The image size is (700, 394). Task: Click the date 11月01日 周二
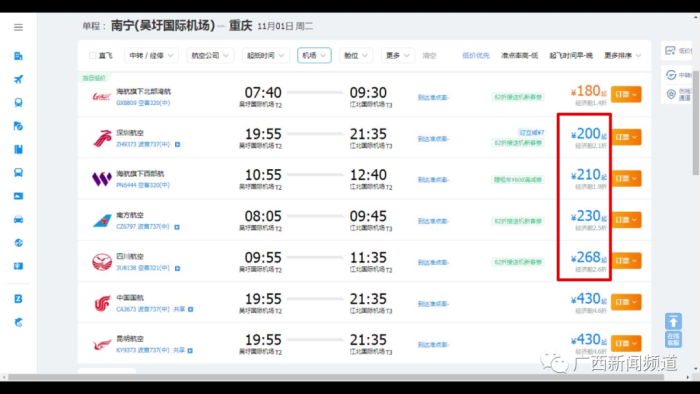pos(285,26)
